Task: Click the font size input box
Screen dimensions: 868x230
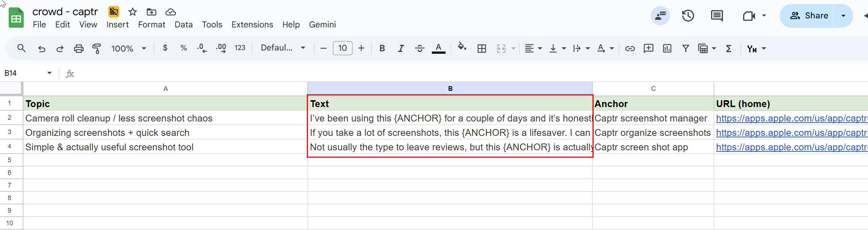Action: click(342, 48)
